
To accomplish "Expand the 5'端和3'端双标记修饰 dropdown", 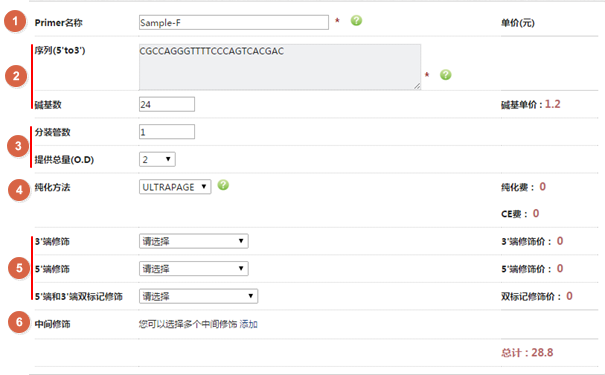I will (x=198, y=296).
